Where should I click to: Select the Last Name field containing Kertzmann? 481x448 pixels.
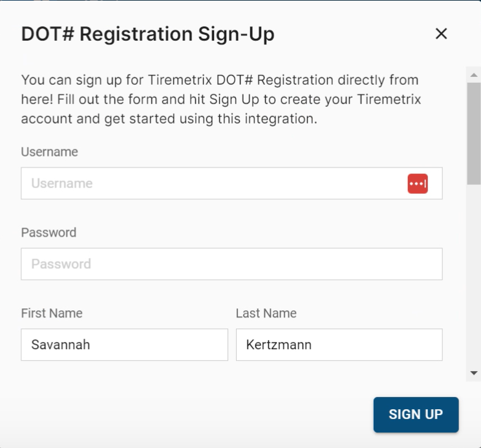pos(339,345)
